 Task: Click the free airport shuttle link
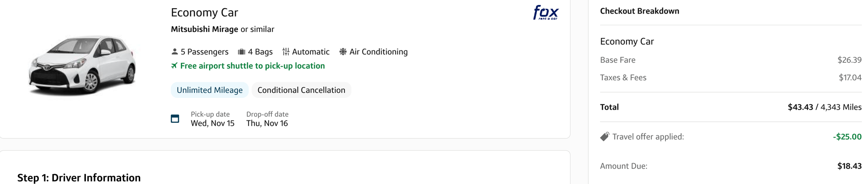252,66
